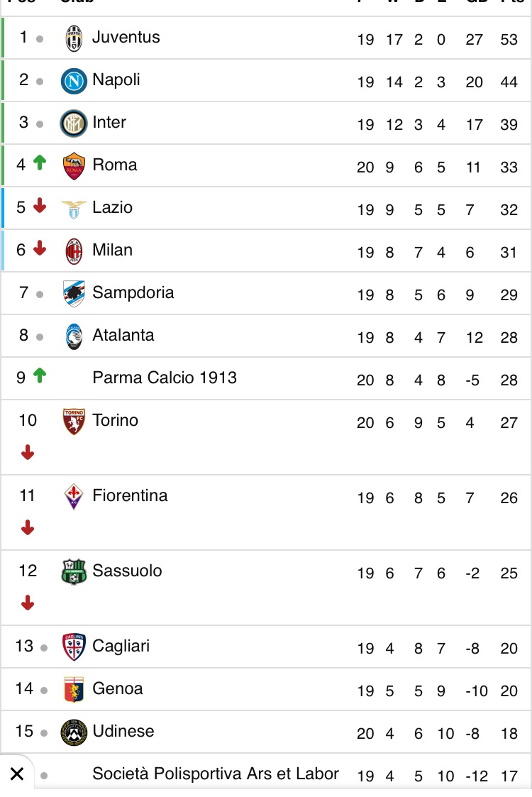This screenshot has width=532, height=797.
Task: Click the Atalanta club logo
Action: tap(74, 336)
